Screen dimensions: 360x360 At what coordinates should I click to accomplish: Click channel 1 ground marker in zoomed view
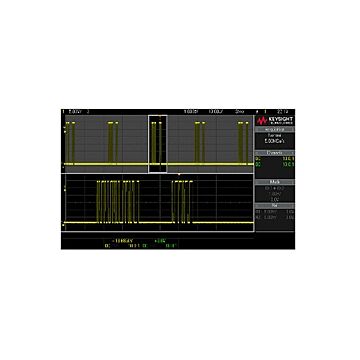pyautogui.click(x=63, y=226)
